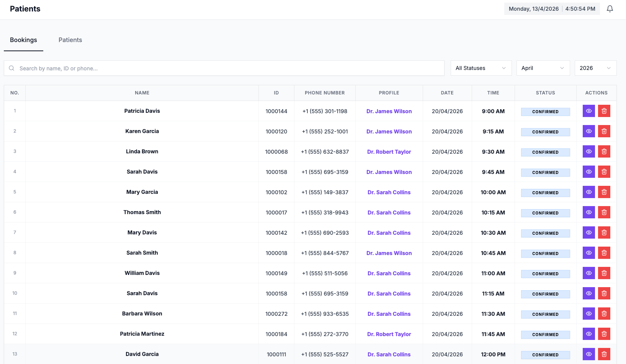Click the search magnifier icon
Image resolution: width=626 pixels, height=364 pixels.
click(12, 68)
